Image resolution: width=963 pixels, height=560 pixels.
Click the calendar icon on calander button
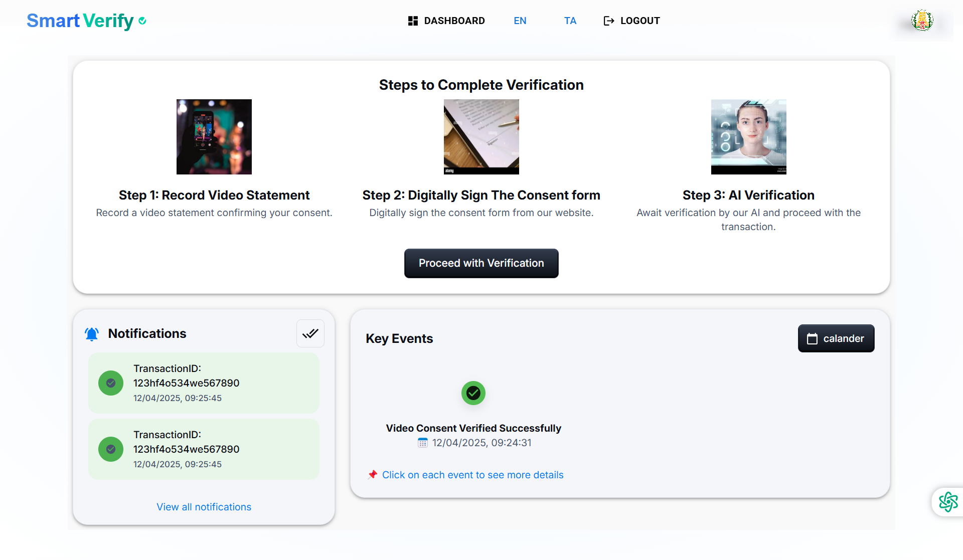812,339
